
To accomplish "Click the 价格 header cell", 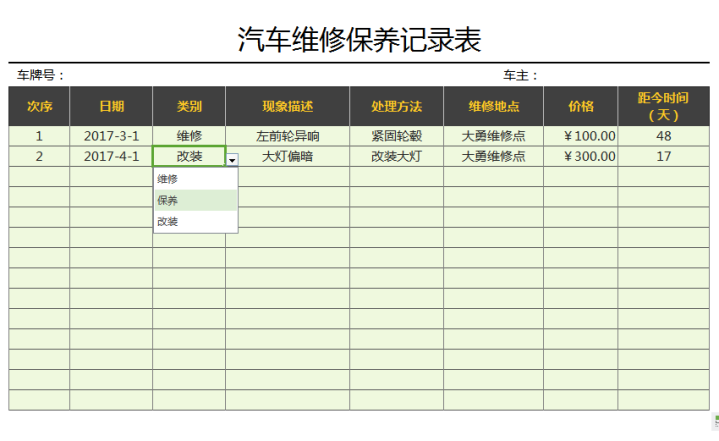I will [x=580, y=106].
